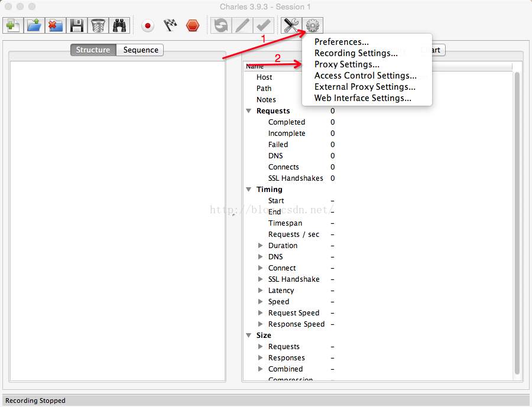Expand the Response Speed row triangle

pos(260,324)
